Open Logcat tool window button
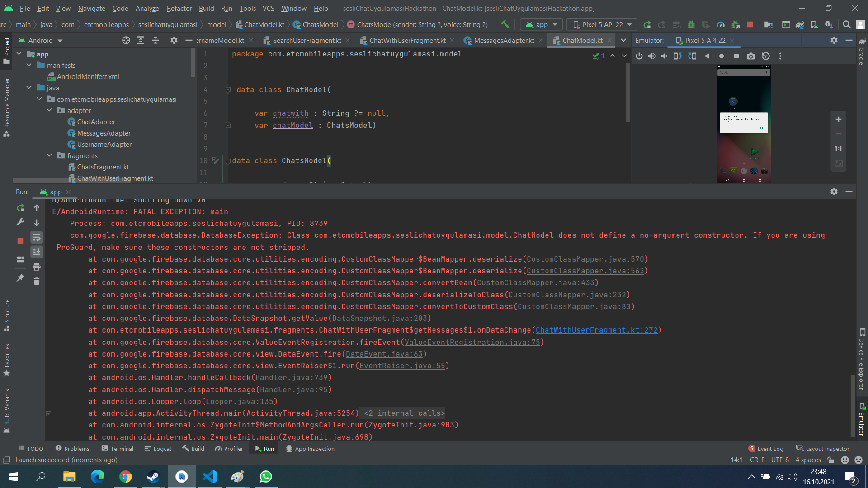Screen dimensions: 868x488 158,449
